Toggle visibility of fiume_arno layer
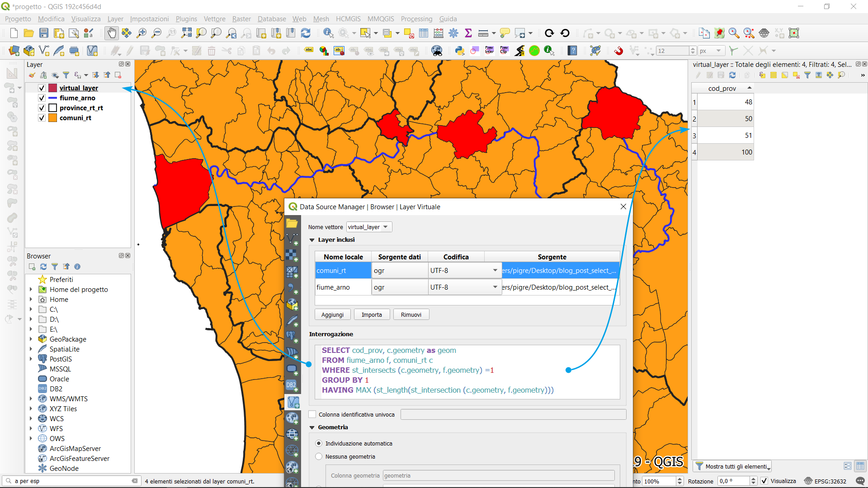The width and height of the screenshot is (868, 488). pos(42,98)
